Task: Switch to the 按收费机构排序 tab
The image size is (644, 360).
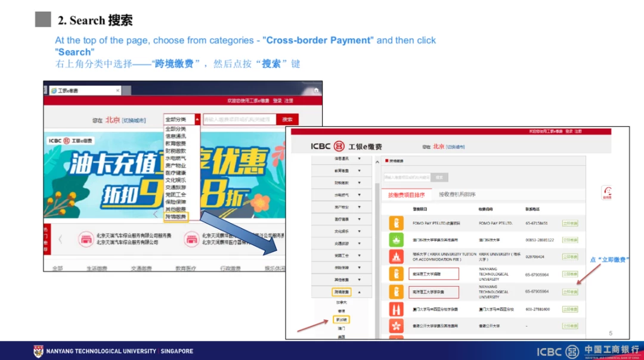Action: pyautogui.click(x=457, y=194)
